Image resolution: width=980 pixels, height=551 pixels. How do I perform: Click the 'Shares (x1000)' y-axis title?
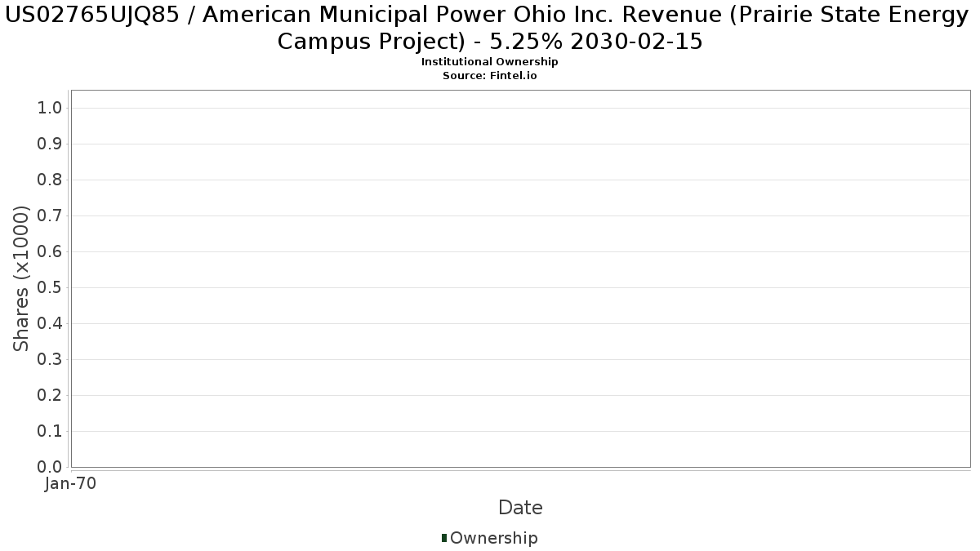tap(22, 278)
